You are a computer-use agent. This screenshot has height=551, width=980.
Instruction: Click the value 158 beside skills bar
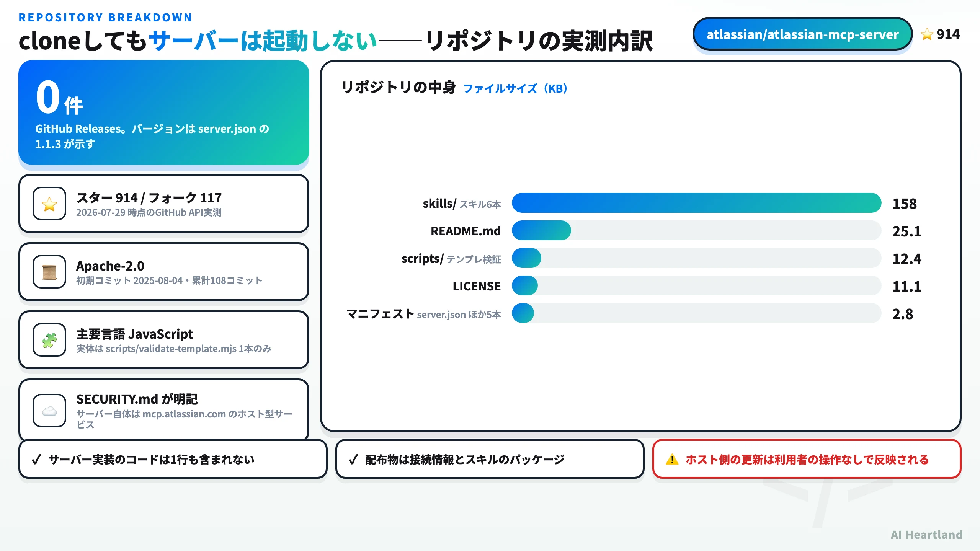point(905,204)
